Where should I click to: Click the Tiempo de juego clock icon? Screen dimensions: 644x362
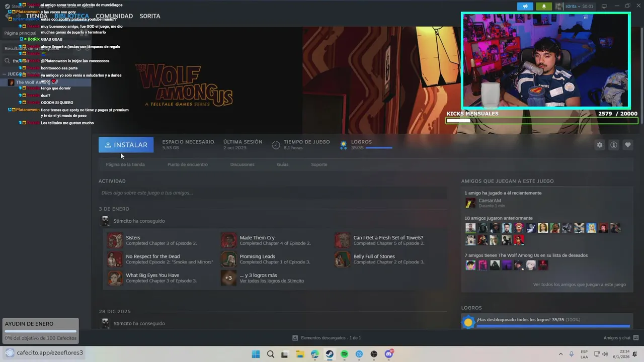point(276,145)
